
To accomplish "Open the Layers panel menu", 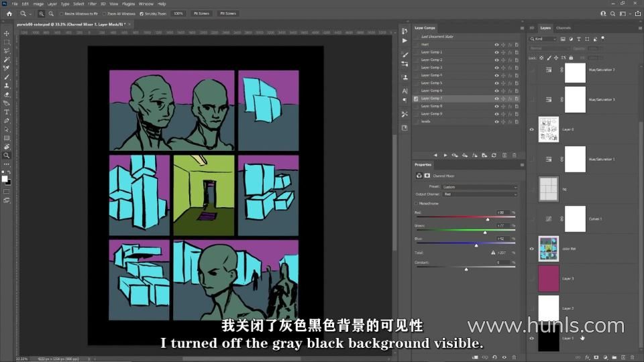I will (x=640, y=28).
